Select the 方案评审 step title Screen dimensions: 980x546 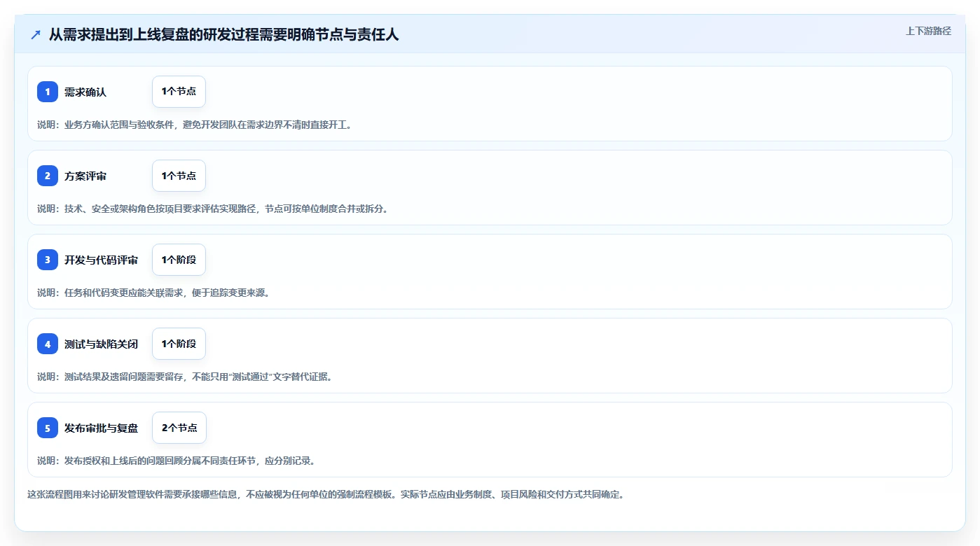pos(85,176)
